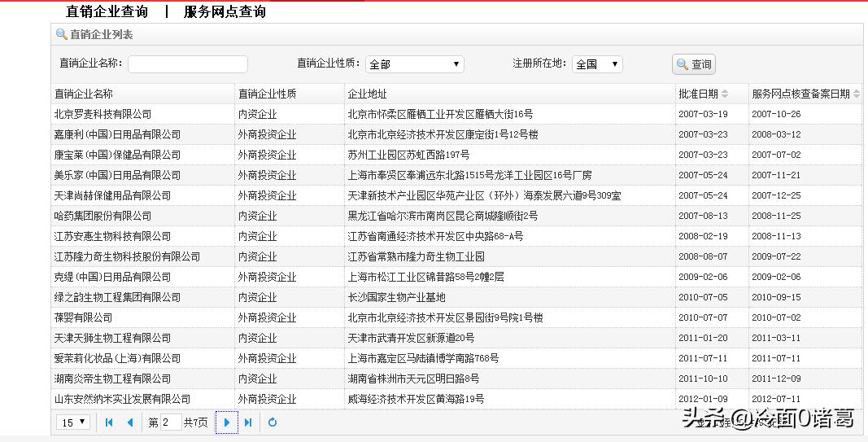Go to next page arrow icon
Image resolution: width=868 pixels, height=442 pixels.
(226, 422)
